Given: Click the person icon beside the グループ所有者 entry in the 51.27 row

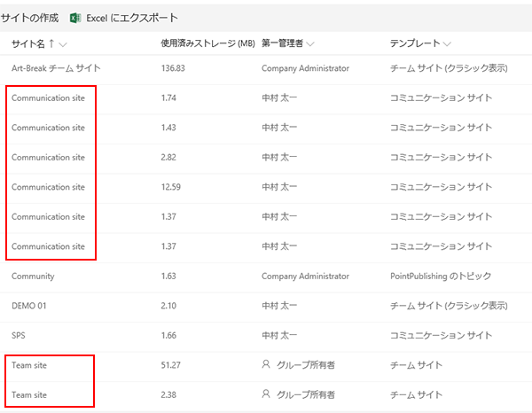Looking at the screenshot, I should click(266, 364).
